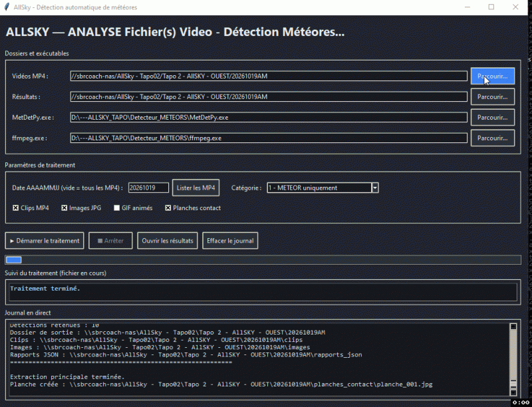The image size is (532, 407).
Task: Click the log line starting with 'Clips :'
Action: coord(156,340)
